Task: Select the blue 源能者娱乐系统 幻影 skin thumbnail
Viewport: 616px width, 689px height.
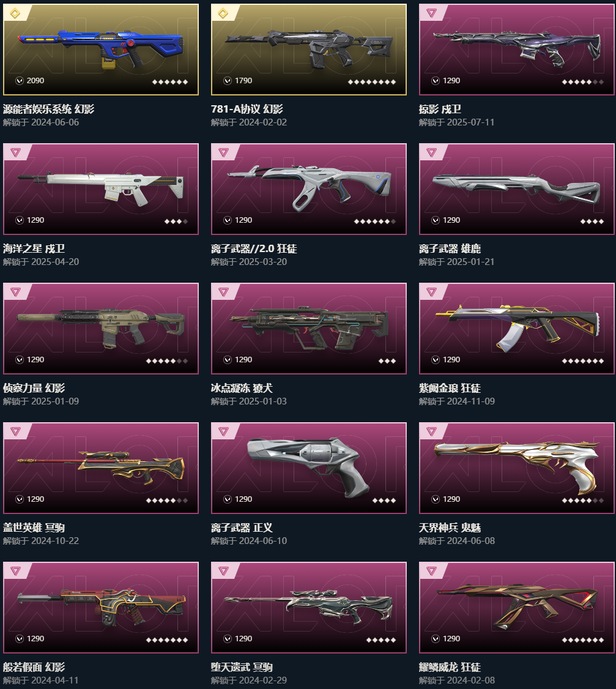Action: point(100,49)
